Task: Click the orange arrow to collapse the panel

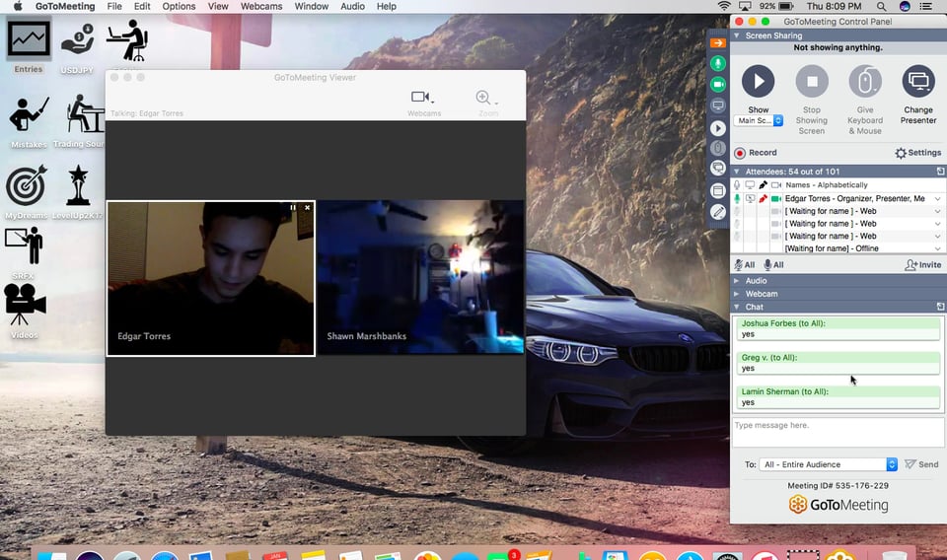Action: click(x=717, y=42)
